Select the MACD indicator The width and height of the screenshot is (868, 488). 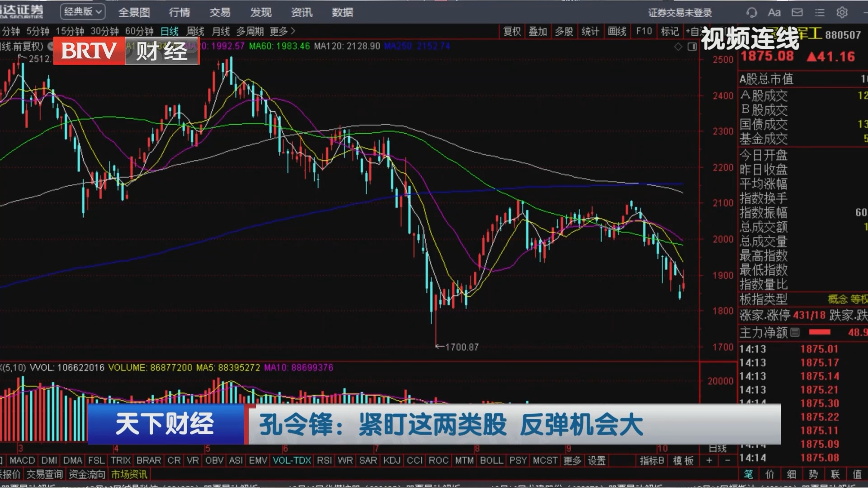tap(22, 460)
